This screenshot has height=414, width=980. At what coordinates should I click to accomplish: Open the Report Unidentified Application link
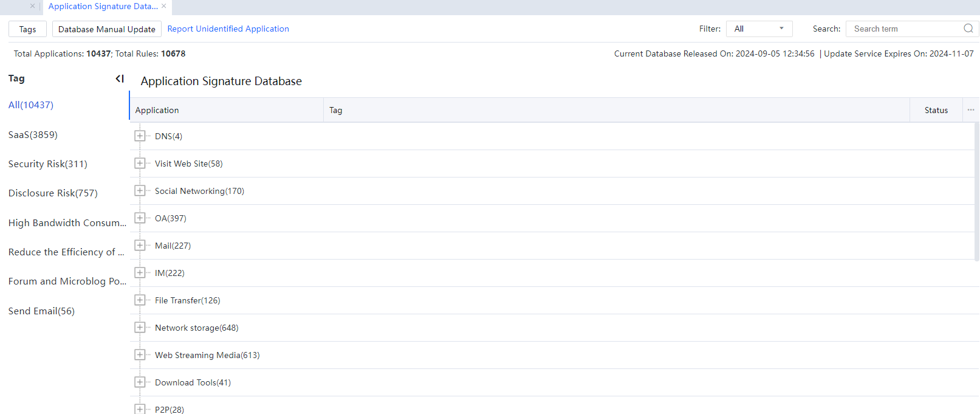point(228,29)
